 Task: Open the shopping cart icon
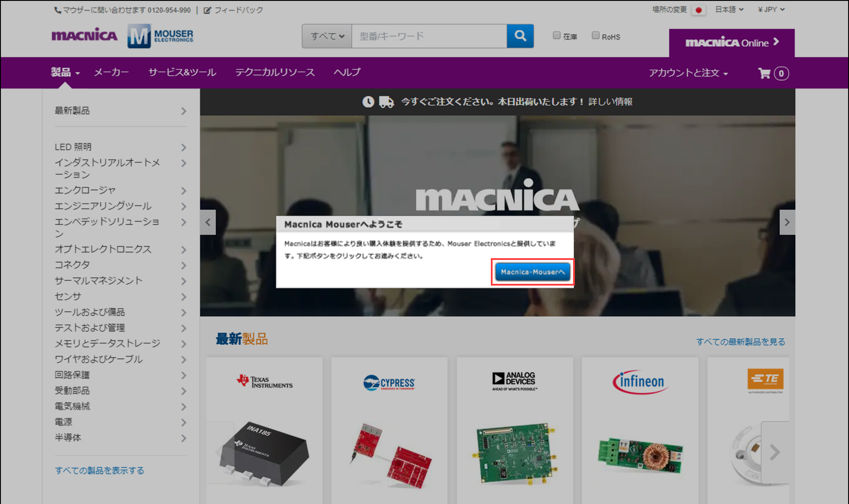[x=764, y=73]
